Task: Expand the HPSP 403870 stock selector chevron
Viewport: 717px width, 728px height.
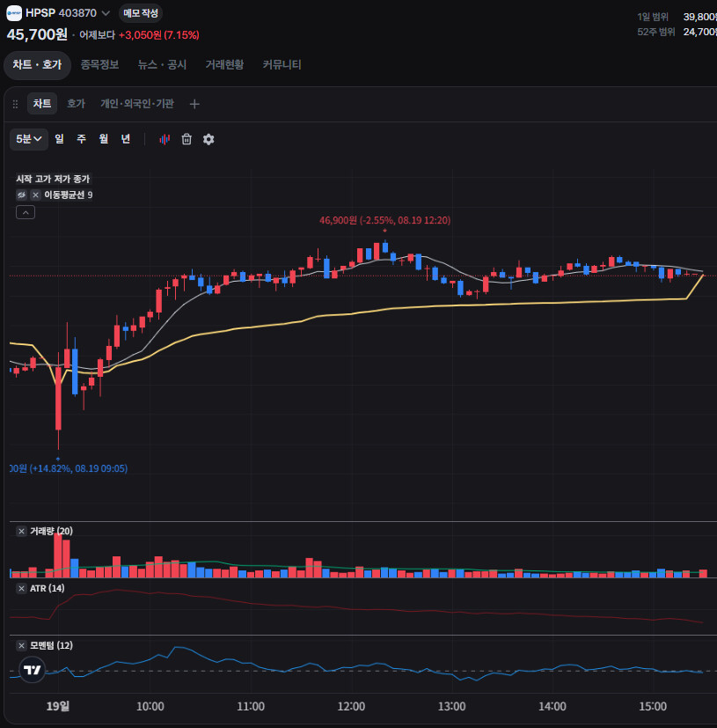Action: [x=106, y=13]
